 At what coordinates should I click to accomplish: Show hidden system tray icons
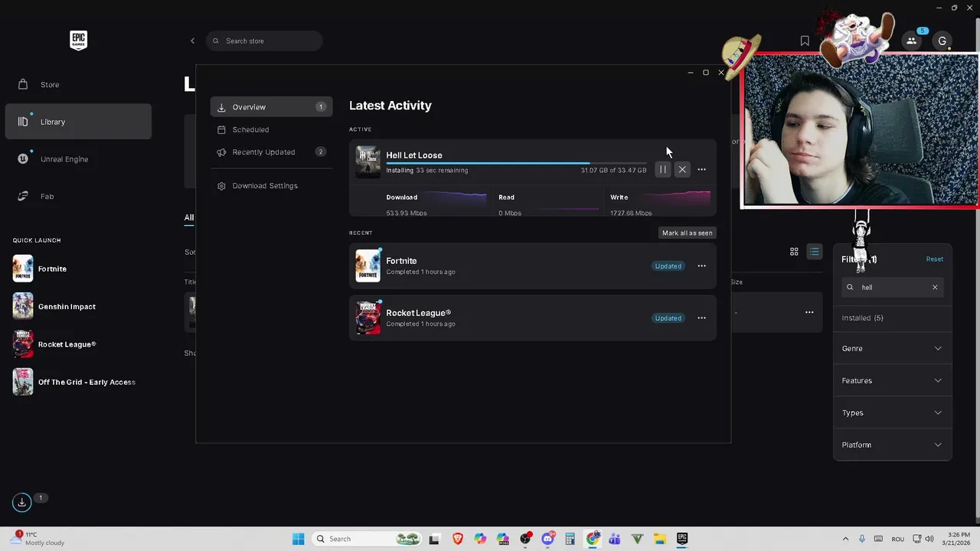click(845, 539)
